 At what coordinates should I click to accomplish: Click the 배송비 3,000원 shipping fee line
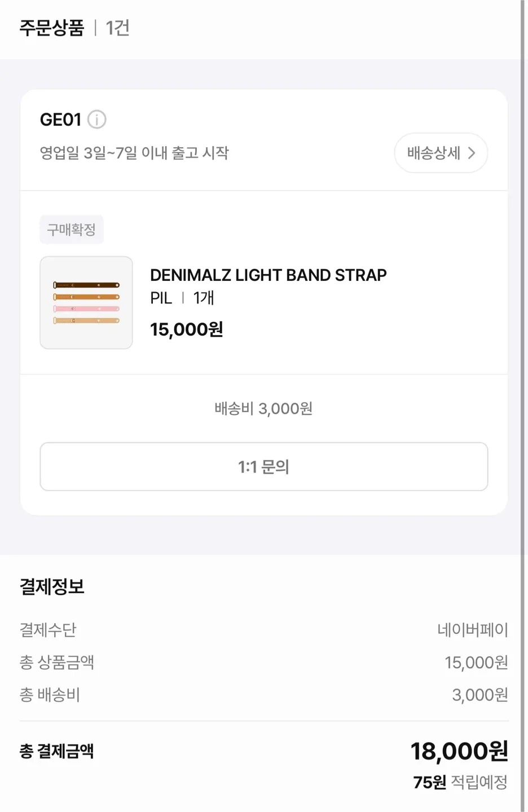[x=263, y=408]
